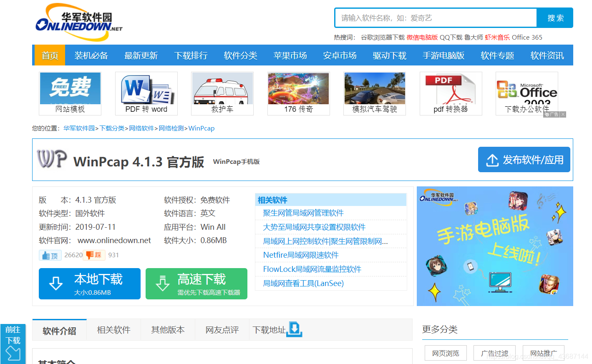
Task: Close the ad with X icon
Action: coord(563,114)
